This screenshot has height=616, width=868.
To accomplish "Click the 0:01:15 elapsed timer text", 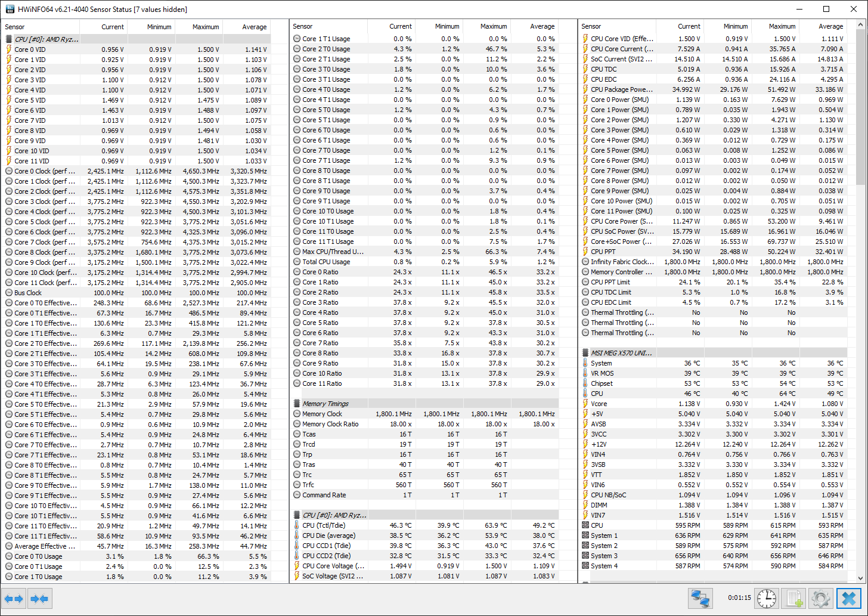I will pyautogui.click(x=739, y=598).
